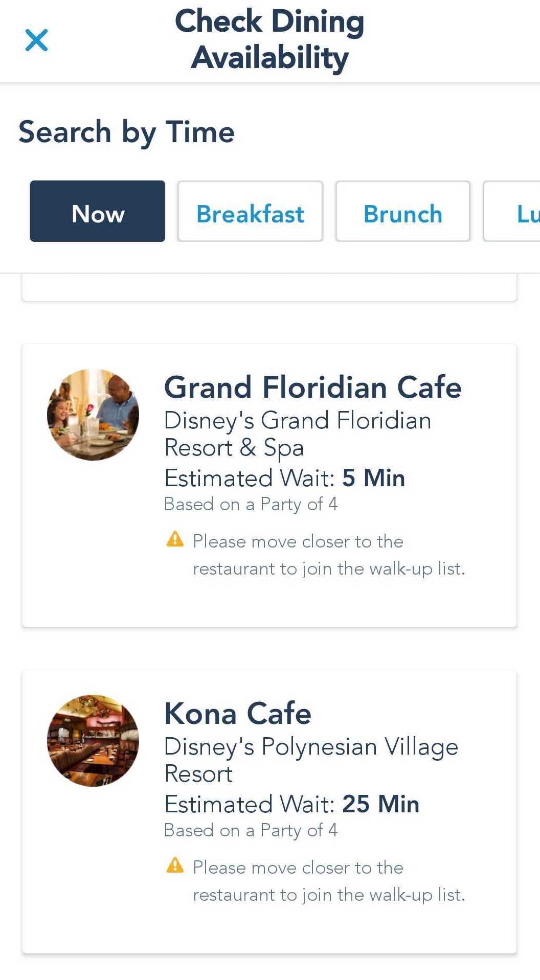The height and width of the screenshot is (980, 540).
Task: Click Kona Cafe's move closer walk-up message
Action: [x=328, y=881]
